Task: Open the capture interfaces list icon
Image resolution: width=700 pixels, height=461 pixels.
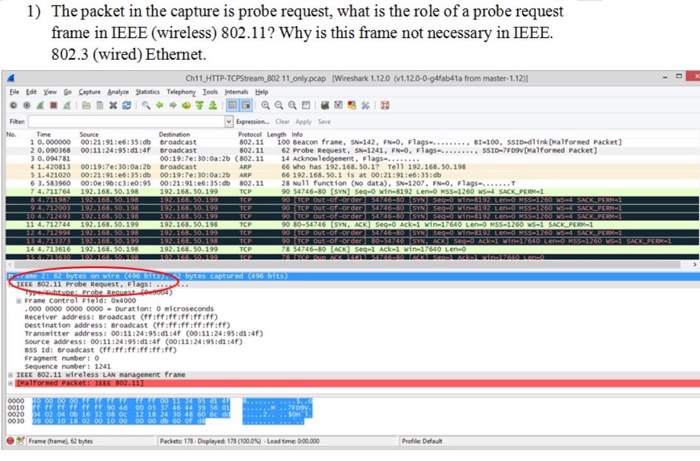Action: click(x=13, y=105)
